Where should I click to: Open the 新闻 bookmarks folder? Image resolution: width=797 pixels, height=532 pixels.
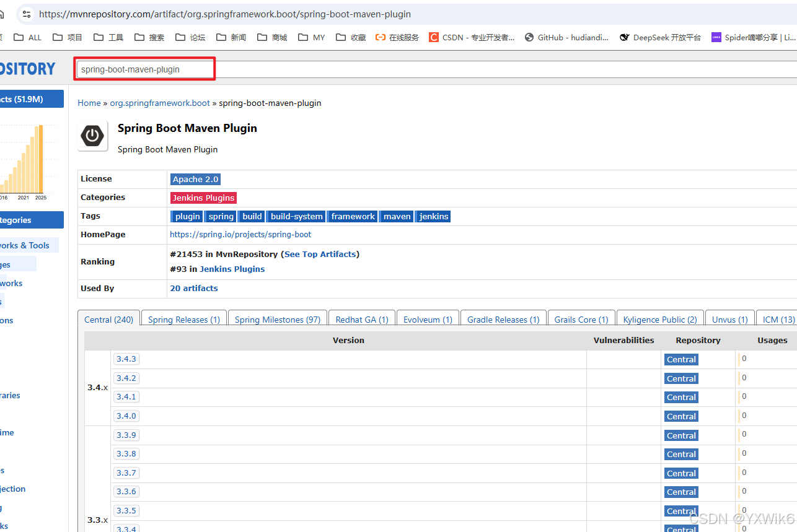pos(231,37)
